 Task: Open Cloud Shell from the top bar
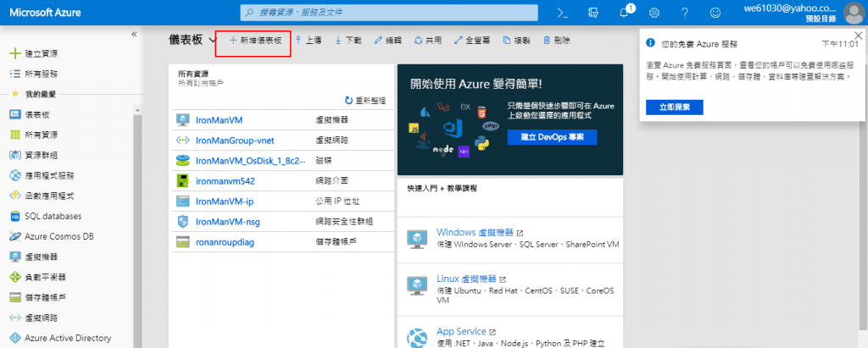[563, 12]
